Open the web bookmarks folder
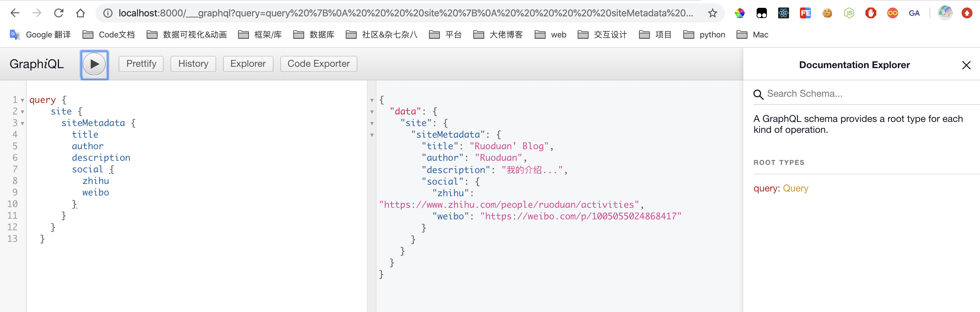Screen dimensions: 980x312 click(551, 34)
